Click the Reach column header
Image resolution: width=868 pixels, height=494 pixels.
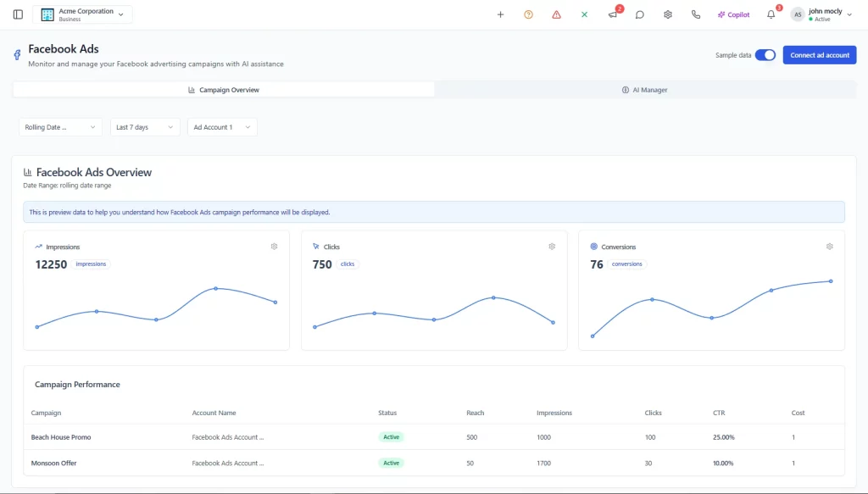click(x=475, y=413)
